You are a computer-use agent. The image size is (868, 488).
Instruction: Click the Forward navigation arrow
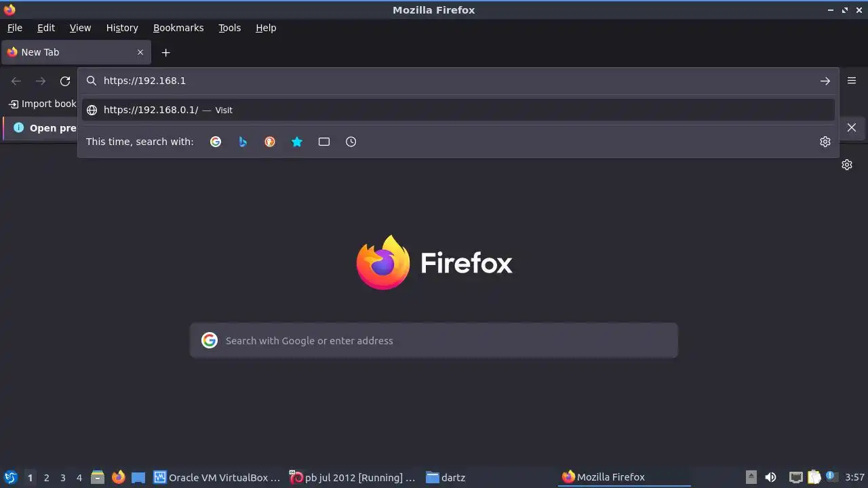click(x=41, y=81)
